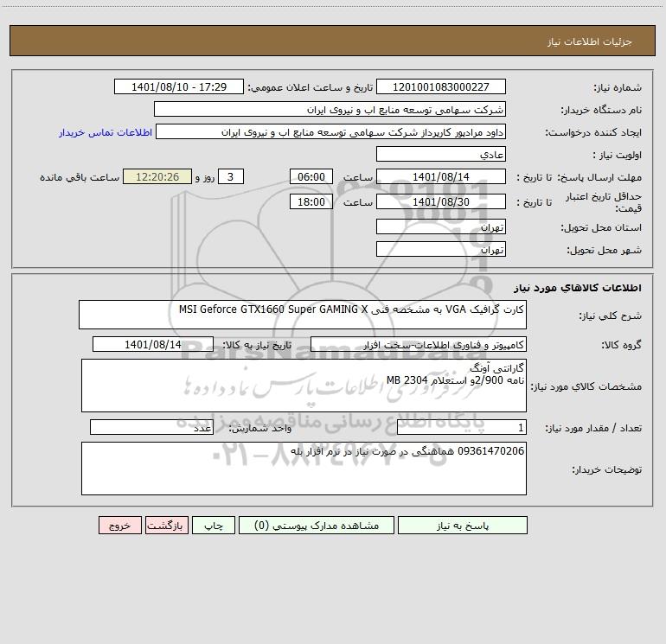
Task: Click the استان محل تحویل label
Action: pyautogui.click(x=601, y=228)
